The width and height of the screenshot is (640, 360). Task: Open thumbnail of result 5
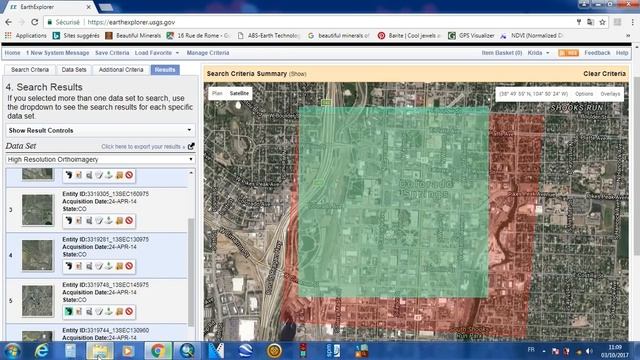point(37,301)
